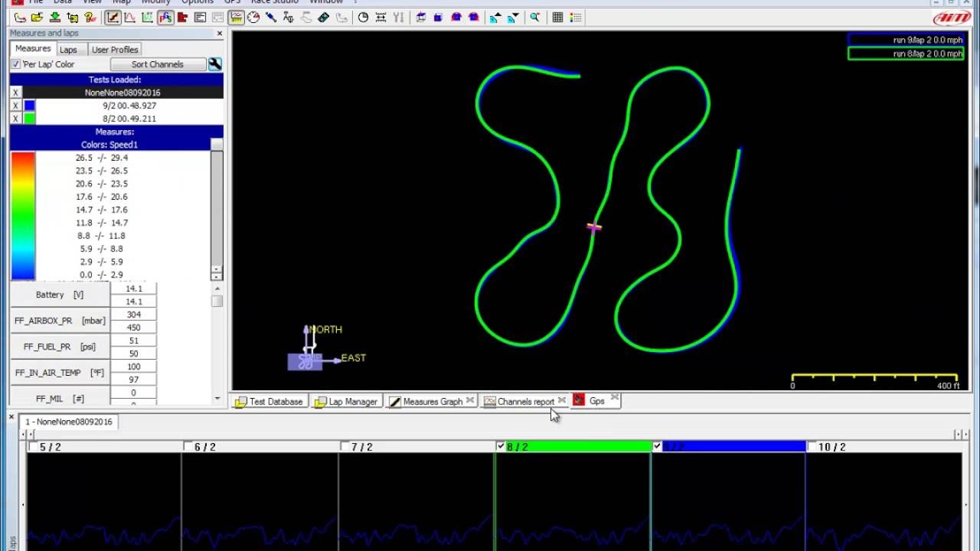The height and width of the screenshot is (551, 980).
Task: Click the green color swatch for lap 8/2
Action: tap(29, 119)
